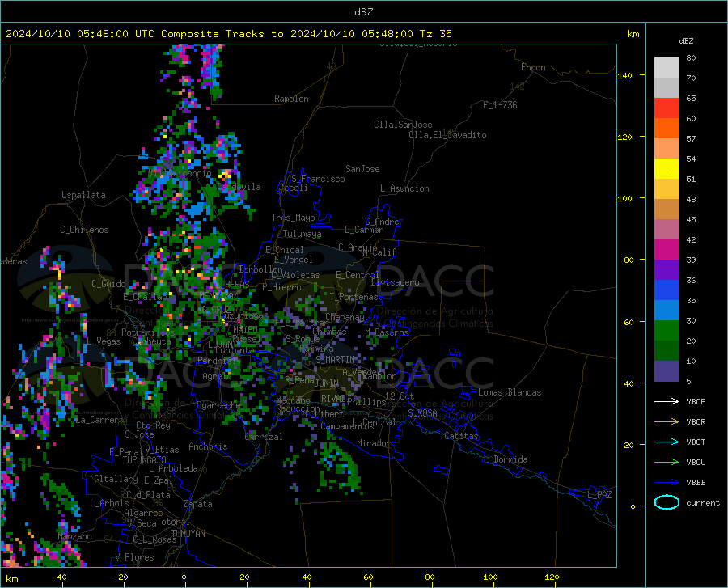Select the red 60 dBZ color swatch
The image size is (728, 588).
[667, 108]
